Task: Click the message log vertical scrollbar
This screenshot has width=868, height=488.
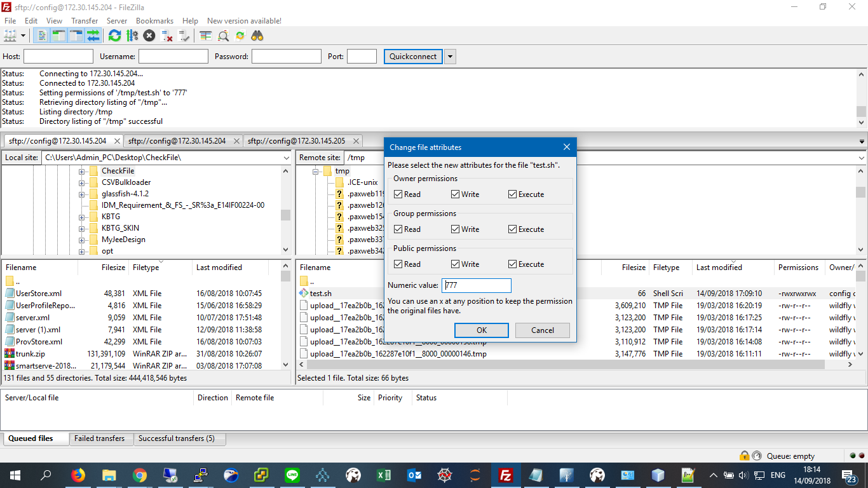Action: click(x=861, y=98)
